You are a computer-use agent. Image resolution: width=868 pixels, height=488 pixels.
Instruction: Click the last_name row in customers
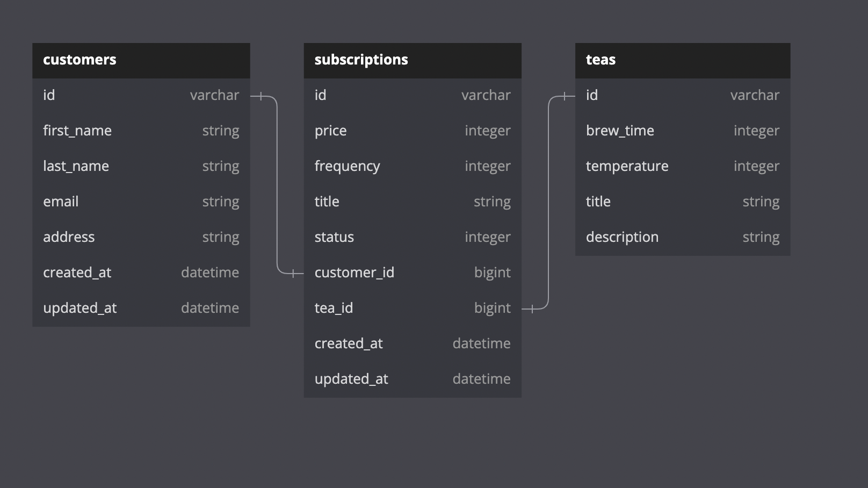(141, 166)
